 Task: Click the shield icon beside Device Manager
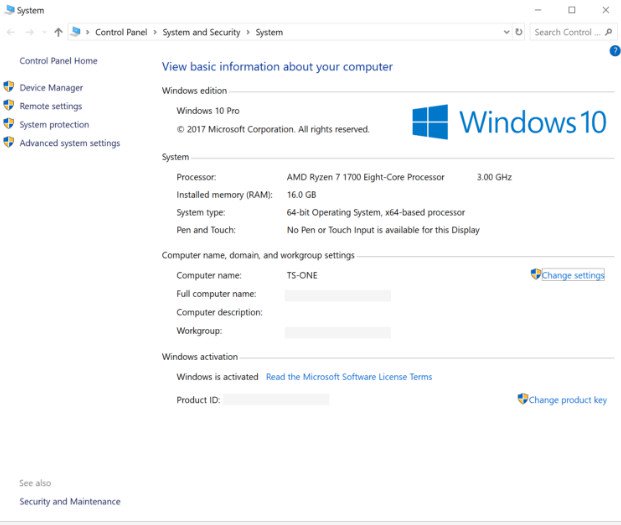click(9, 87)
